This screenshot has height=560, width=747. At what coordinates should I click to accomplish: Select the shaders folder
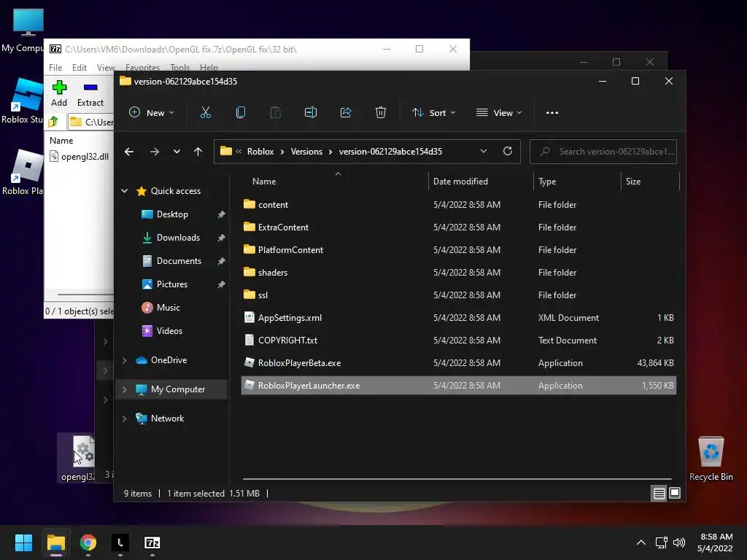(459, 273)
